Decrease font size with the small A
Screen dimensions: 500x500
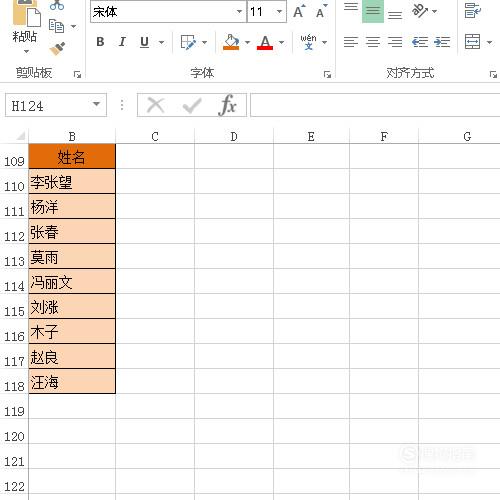click(321, 12)
